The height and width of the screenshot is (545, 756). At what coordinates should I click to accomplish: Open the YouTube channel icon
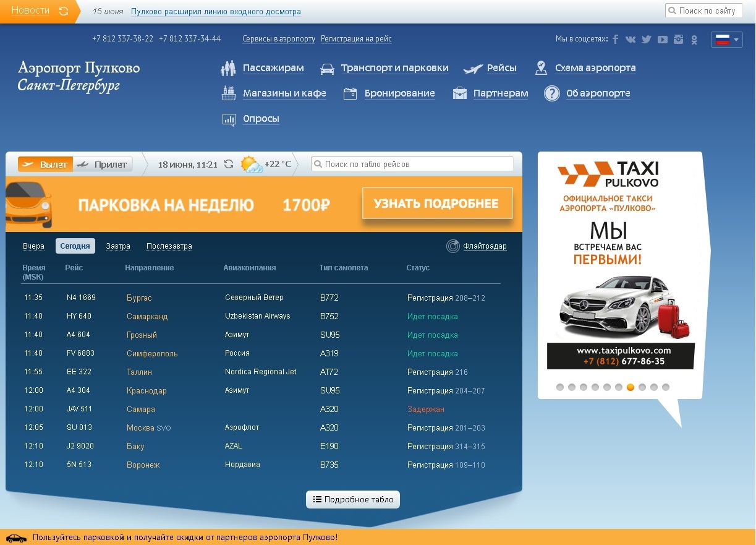coord(663,39)
